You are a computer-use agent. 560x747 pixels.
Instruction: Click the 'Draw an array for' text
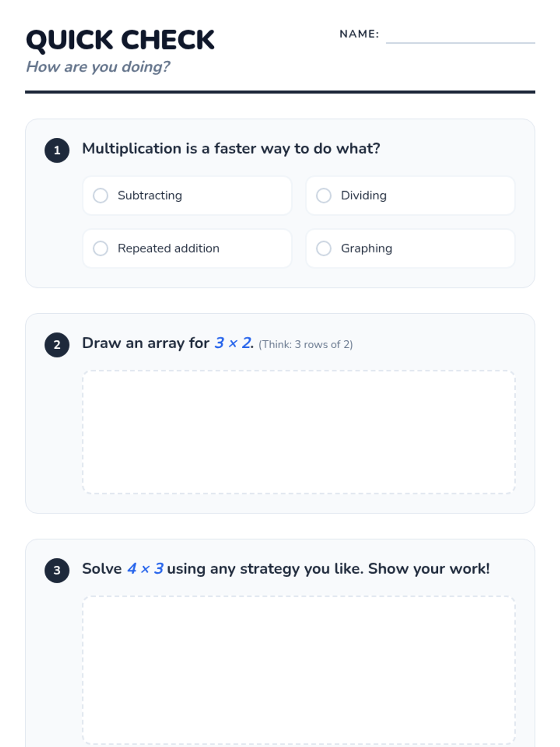click(146, 343)
